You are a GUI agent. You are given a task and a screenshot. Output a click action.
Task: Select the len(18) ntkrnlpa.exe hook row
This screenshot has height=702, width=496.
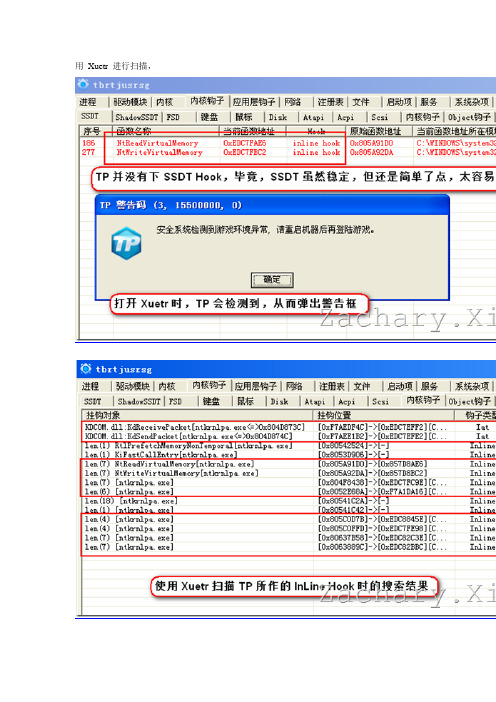[289, 501]
